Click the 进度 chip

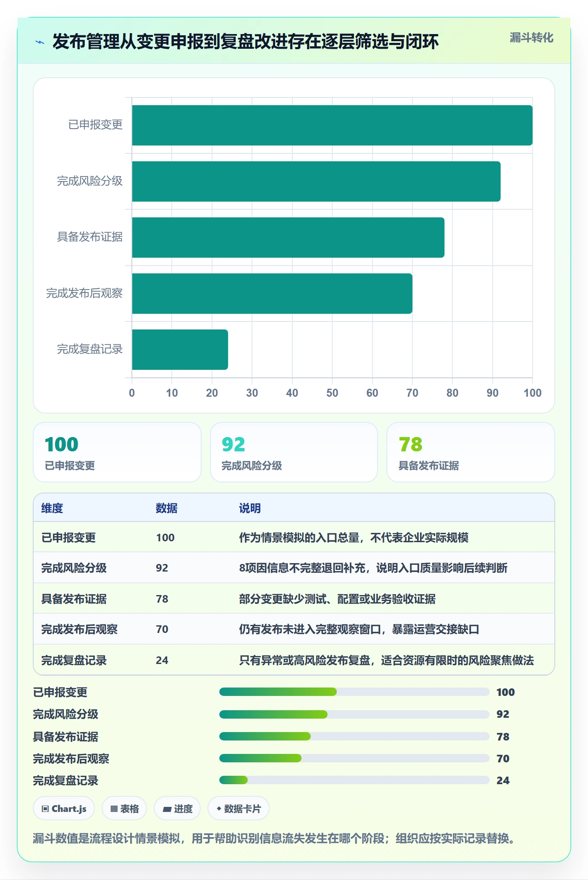(x=177, y=809)
